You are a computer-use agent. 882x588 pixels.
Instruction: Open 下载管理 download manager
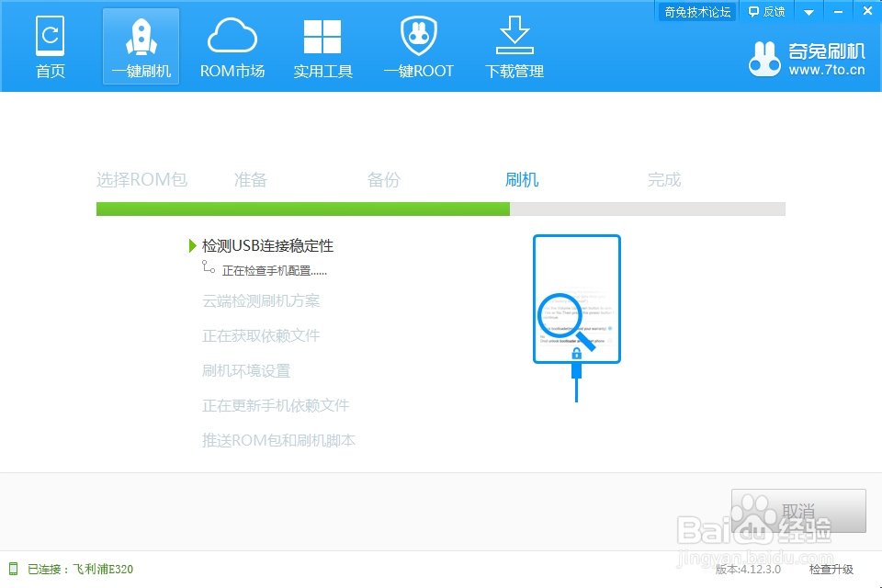click(x=513, y=46)
